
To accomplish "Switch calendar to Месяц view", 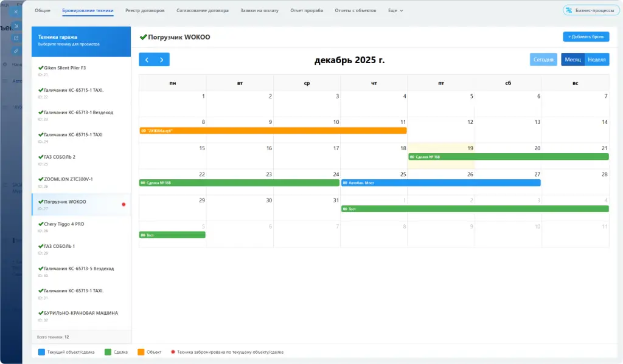I will [x=573, y=60].
